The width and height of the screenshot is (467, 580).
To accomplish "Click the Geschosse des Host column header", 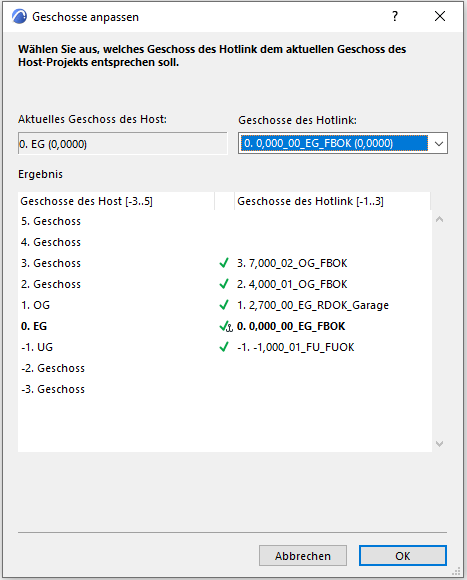I will pos(116,201).
